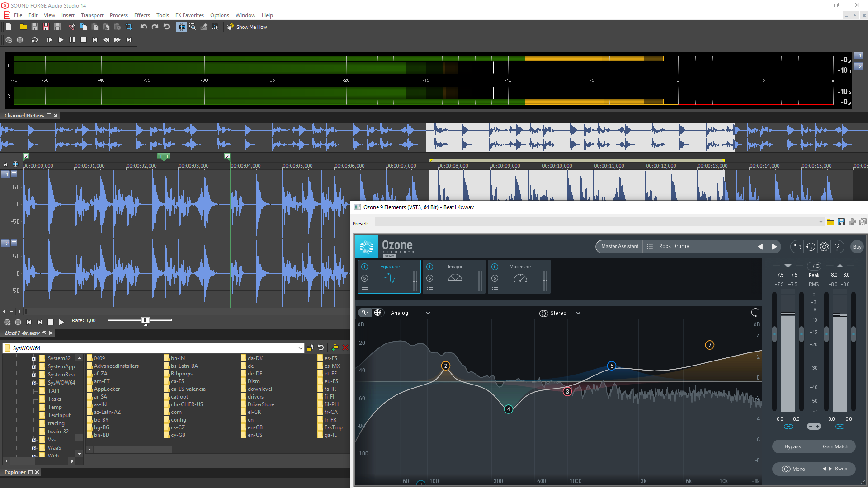Open the Stereo channel mode dropdown
The height and width of the screenshot is (488, 868).
pyautogui.click(x=560, y=313)
